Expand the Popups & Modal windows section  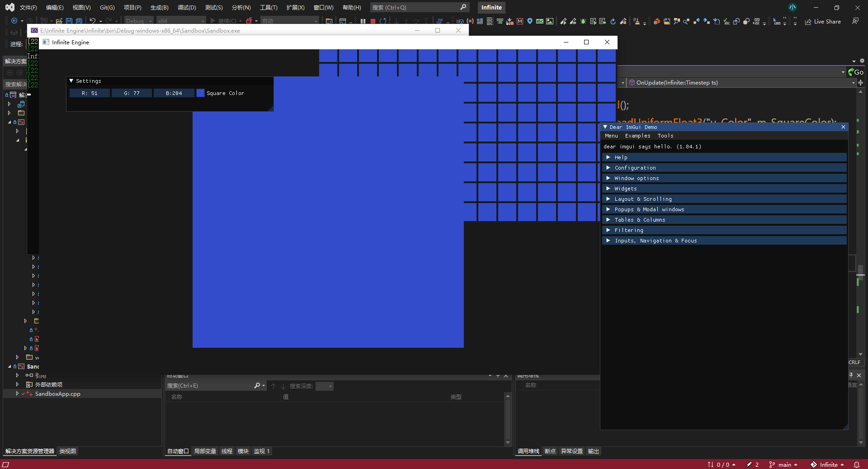pos(724,209)
